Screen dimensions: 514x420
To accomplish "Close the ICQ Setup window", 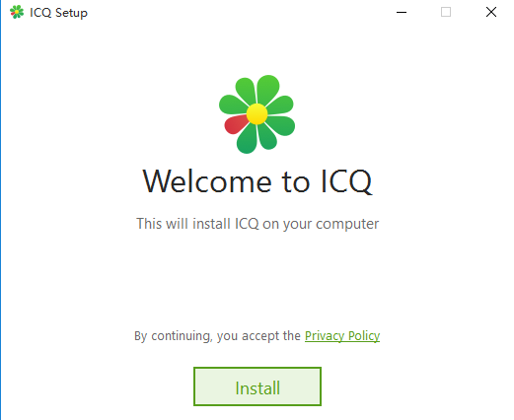I will click(x=491, y=13).
